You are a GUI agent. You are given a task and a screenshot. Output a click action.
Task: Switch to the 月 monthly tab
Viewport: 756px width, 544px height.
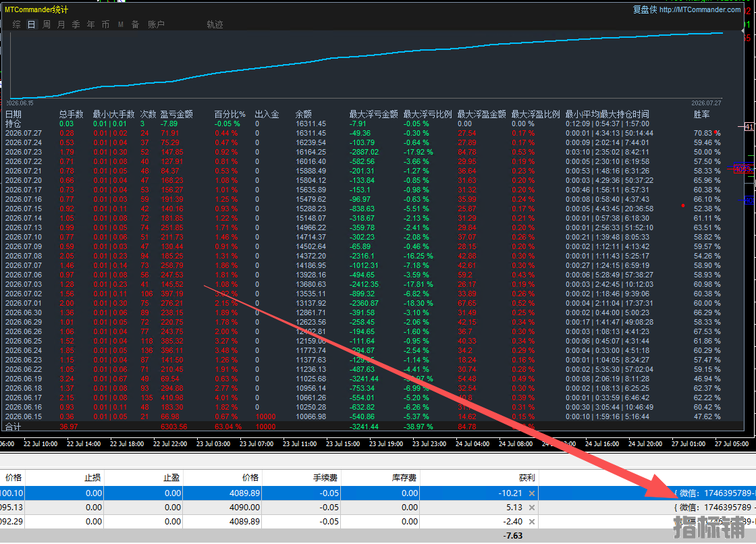click(x=61, y=24)
